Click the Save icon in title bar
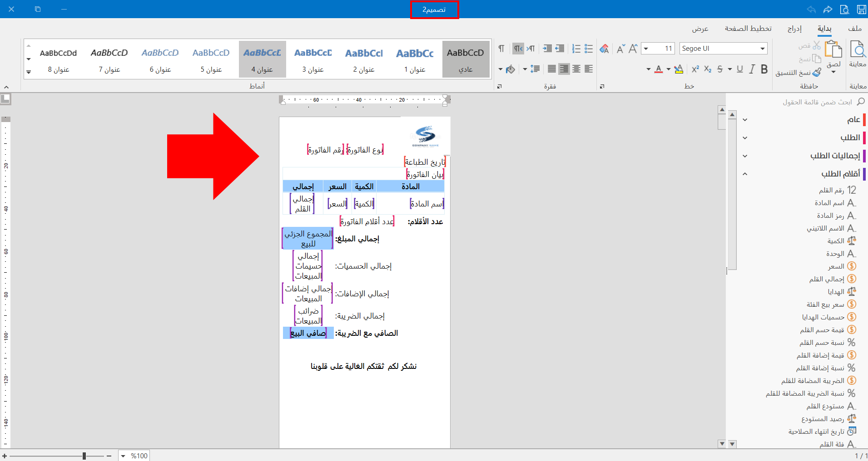 tap(861, 9)
